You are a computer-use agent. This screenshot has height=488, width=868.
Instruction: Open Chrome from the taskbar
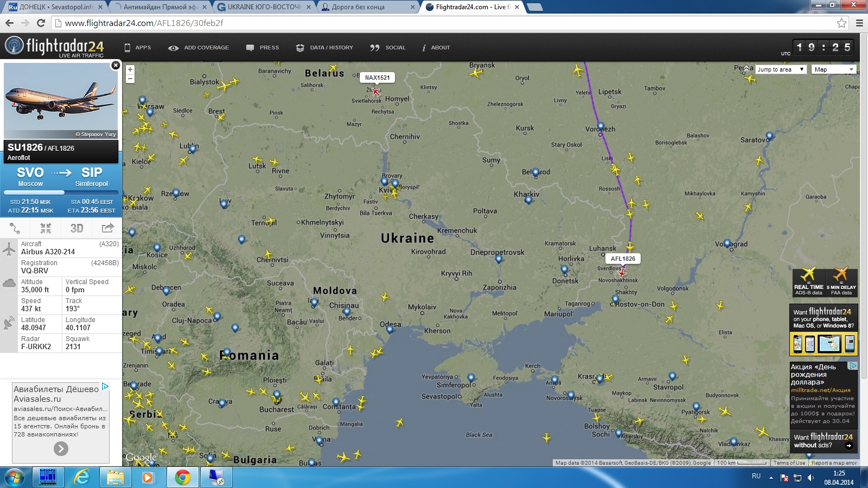point(183,478)
